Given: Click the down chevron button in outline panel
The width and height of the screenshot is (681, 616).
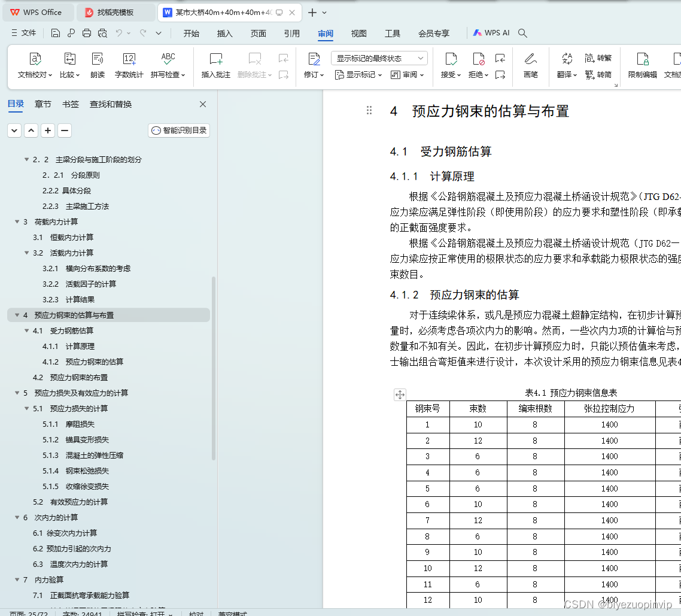Looking at the screenshot, I should point(14,131).
